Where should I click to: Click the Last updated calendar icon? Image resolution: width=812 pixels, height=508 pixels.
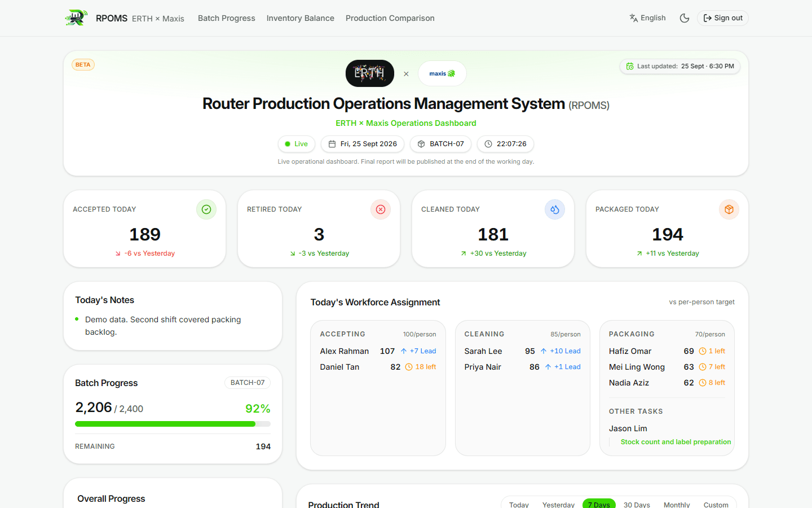click(630, 66)
